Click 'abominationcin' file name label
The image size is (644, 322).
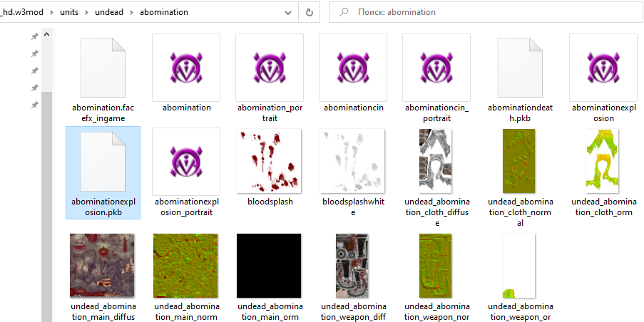coord(353,108)
